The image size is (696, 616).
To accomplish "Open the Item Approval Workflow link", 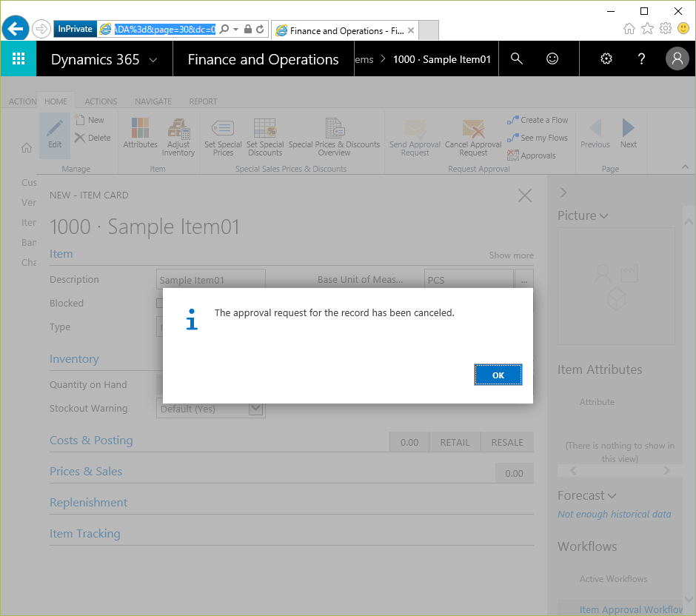I will [630, 609].
